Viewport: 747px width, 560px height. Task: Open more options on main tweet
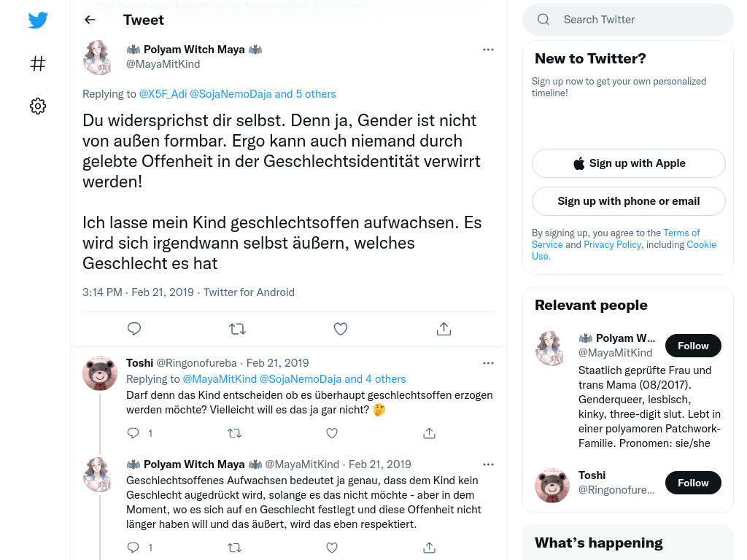[x=488, y=50]
